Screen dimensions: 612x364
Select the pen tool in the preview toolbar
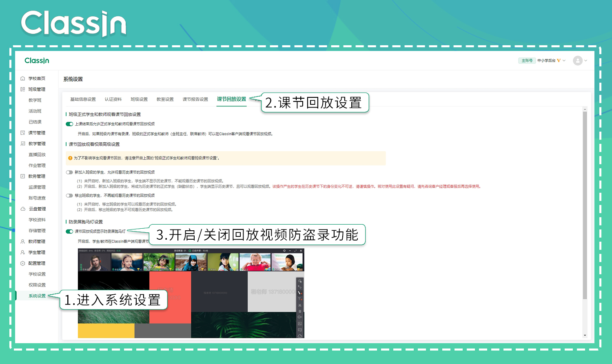(300, 293)
